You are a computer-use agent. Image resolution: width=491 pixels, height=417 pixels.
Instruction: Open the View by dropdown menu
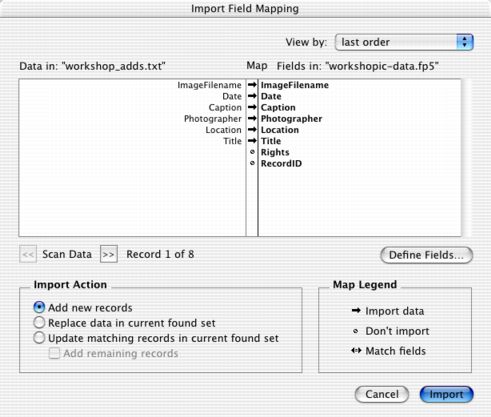[x=404, y=42]
